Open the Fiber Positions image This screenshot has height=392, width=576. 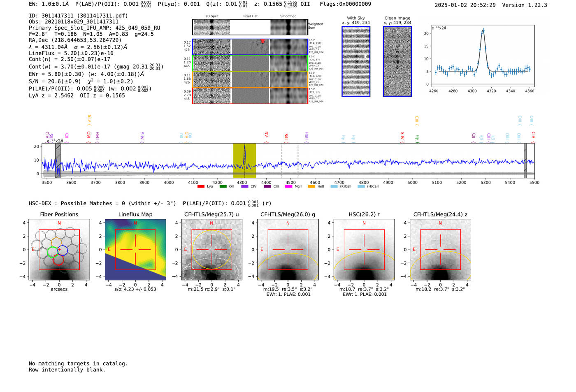click(59, 250)
